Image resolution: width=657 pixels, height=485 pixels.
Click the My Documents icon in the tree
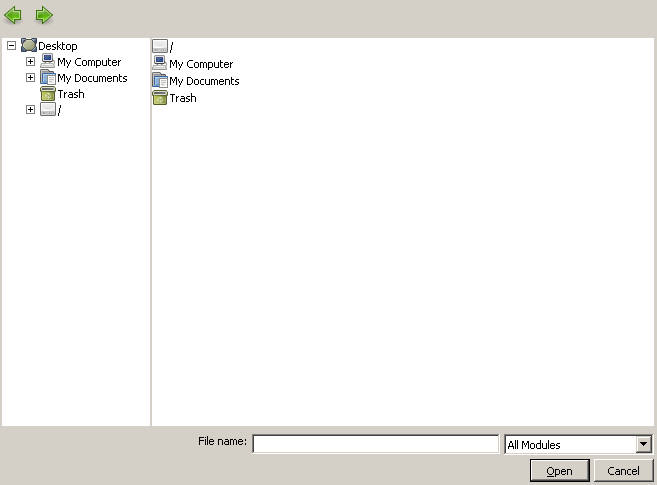pos(48,78)
